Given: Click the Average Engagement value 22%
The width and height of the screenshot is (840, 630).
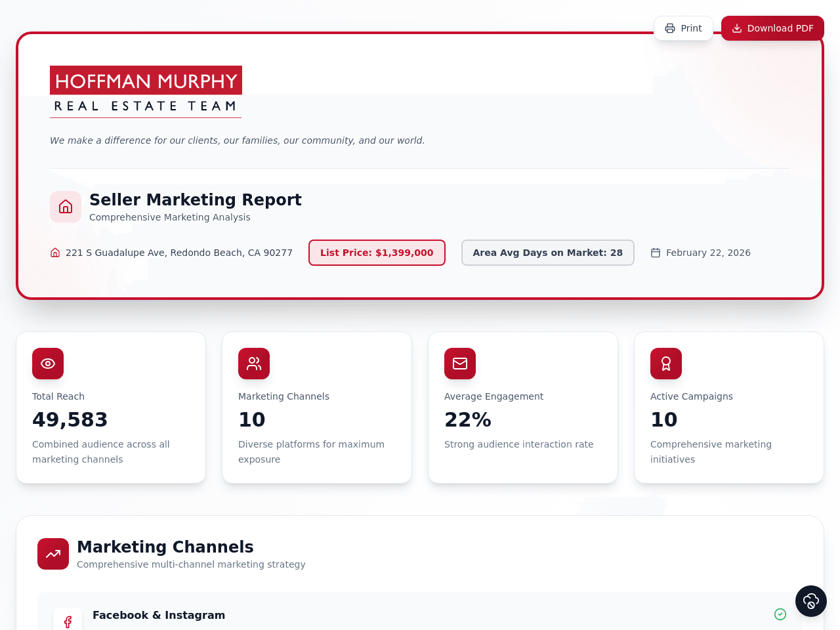Looking at the screenshot, I should point(468,419).
